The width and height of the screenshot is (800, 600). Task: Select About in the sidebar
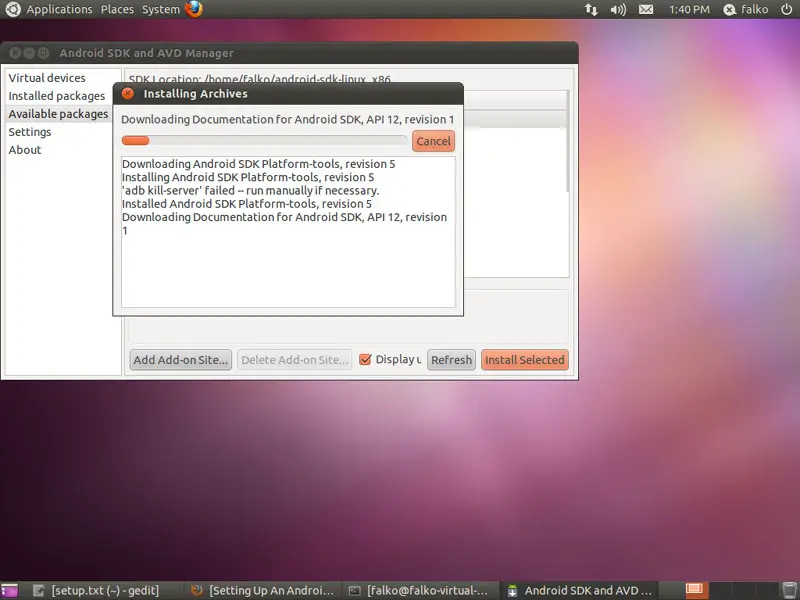point(24,149)
